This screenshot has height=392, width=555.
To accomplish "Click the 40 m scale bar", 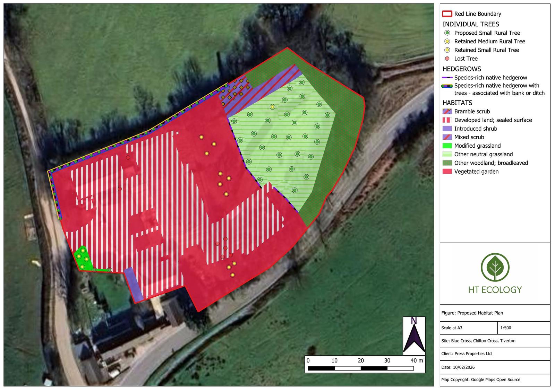I will 361,368.
